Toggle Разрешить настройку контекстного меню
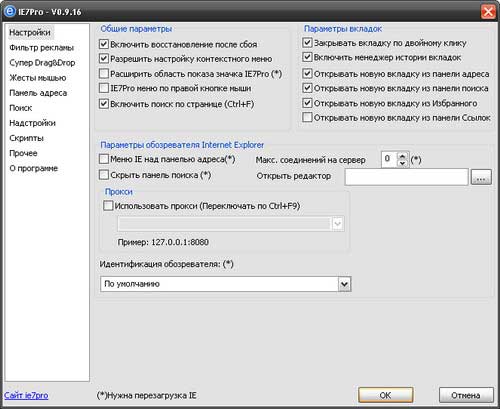Image resolution: width=500 pixels, height=409 pixels. coord(104,59)
